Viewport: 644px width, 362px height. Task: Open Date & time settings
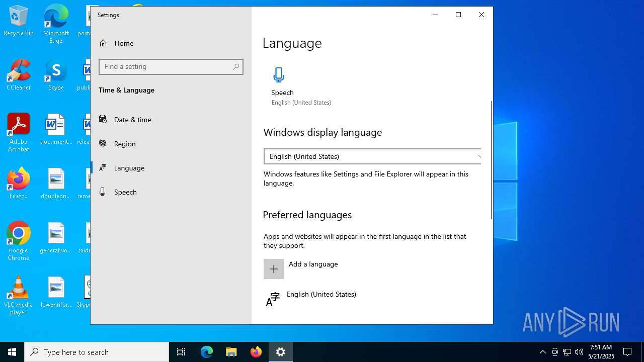point(171,120)
